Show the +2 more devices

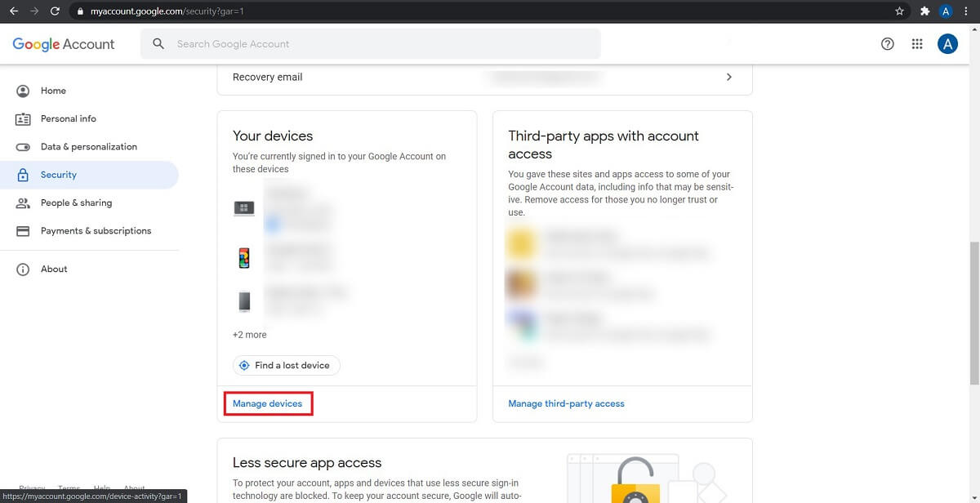tap(250, 335)
